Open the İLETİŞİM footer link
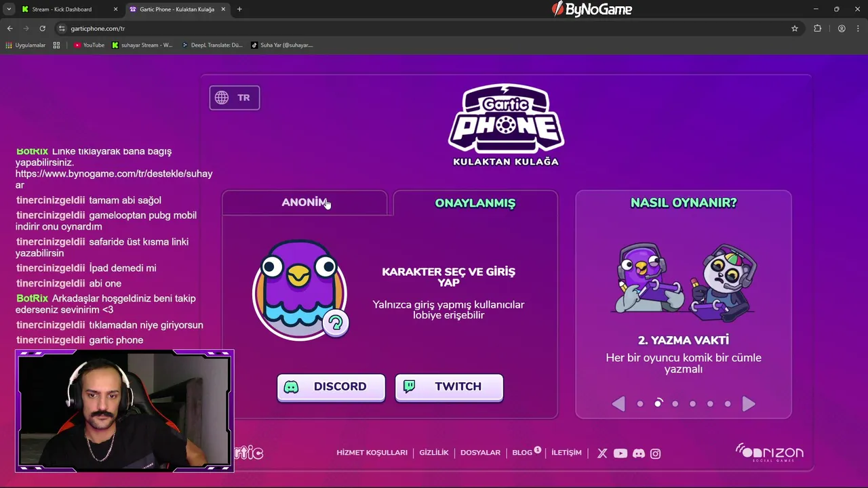The image size is (868, 488). pyautogui.click(x=566, y=453)
